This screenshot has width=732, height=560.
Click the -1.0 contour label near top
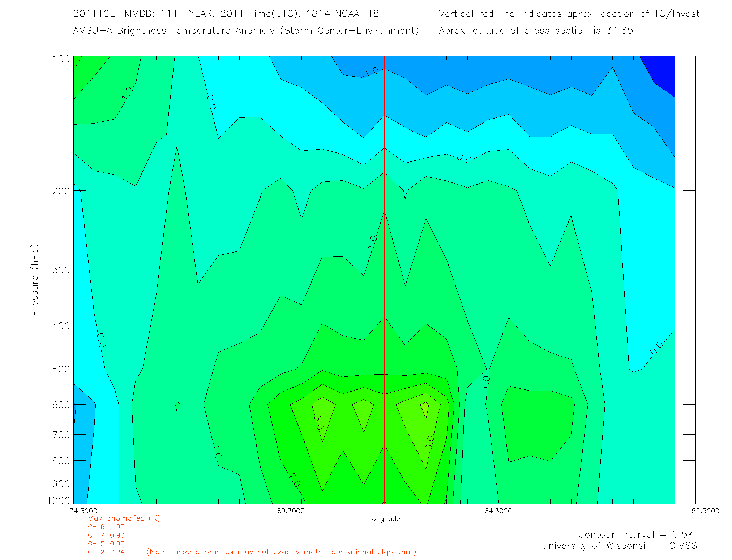click(369, 72)
